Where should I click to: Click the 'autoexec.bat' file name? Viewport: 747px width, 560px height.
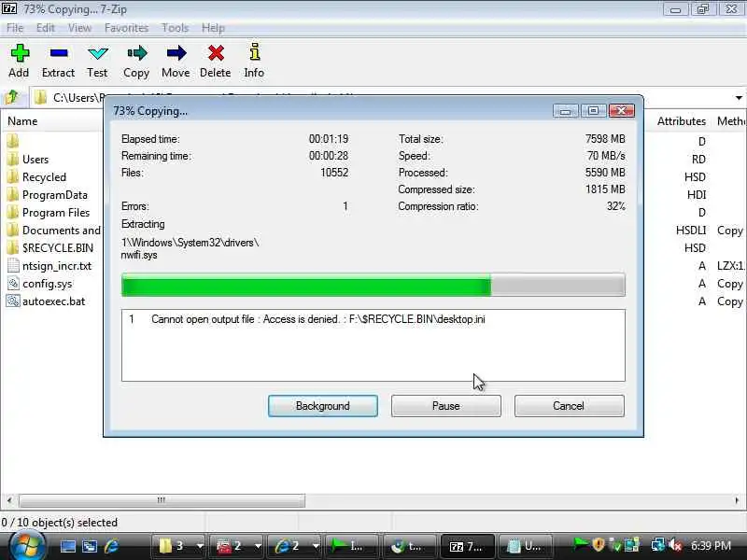pos(54,301)
